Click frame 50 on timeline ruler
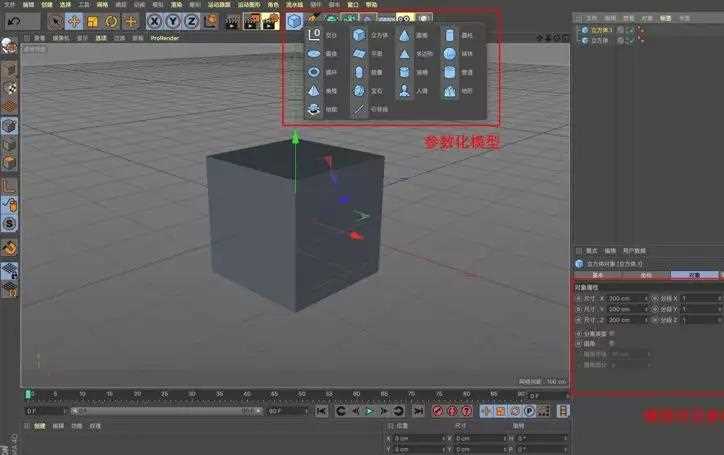This screenshot has width=724, height=455. [x=302, y=394]
